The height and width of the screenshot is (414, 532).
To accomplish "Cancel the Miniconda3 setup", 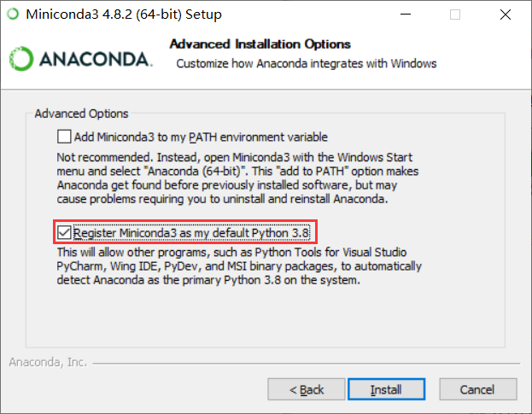I will click(477, 389).
